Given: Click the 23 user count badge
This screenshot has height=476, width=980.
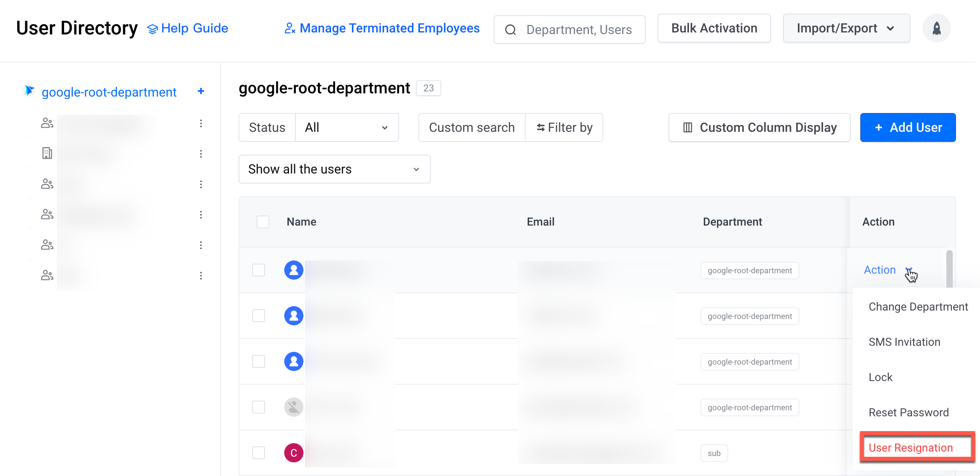Looking at the screenshot, I should 429,88.
